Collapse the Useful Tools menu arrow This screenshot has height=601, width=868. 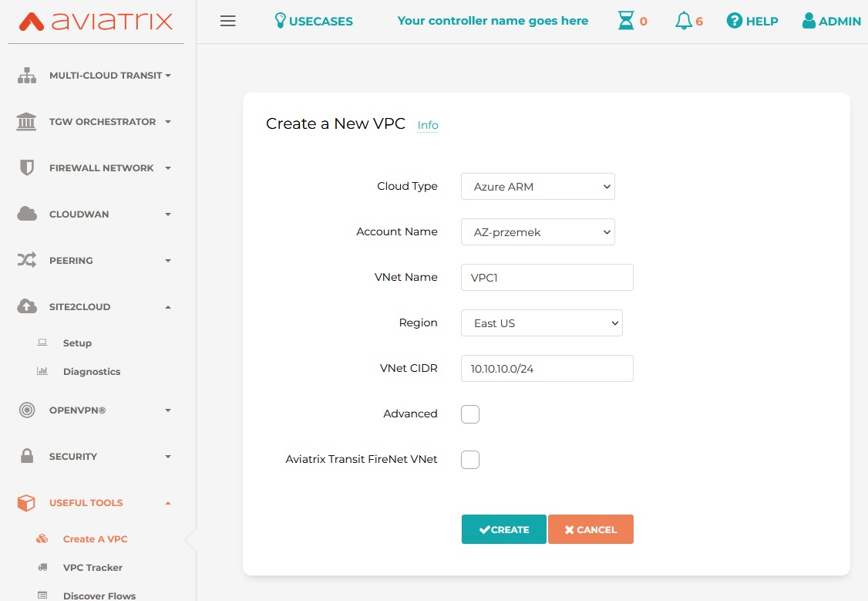pos(168,503)
